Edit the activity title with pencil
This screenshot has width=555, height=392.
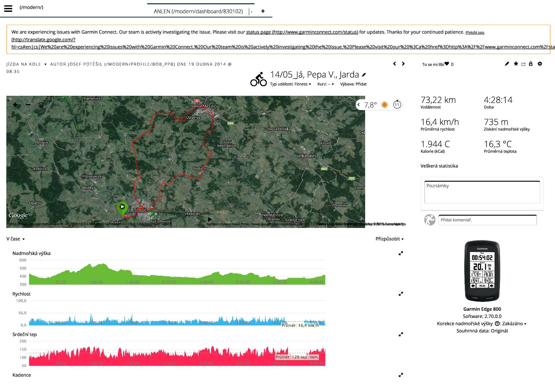(364, 75)
